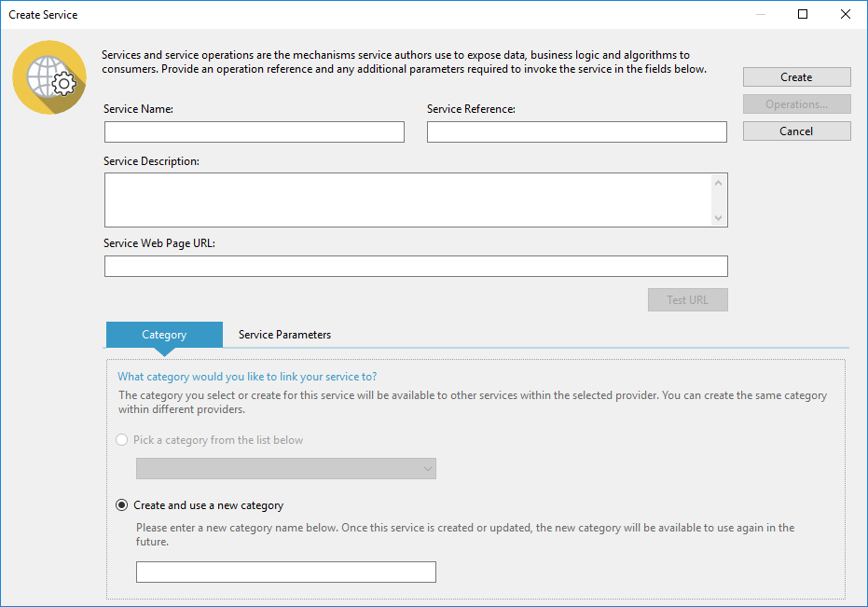Click the Test URL button
Screen dimensions: 868x607
(x=687, y=299)
